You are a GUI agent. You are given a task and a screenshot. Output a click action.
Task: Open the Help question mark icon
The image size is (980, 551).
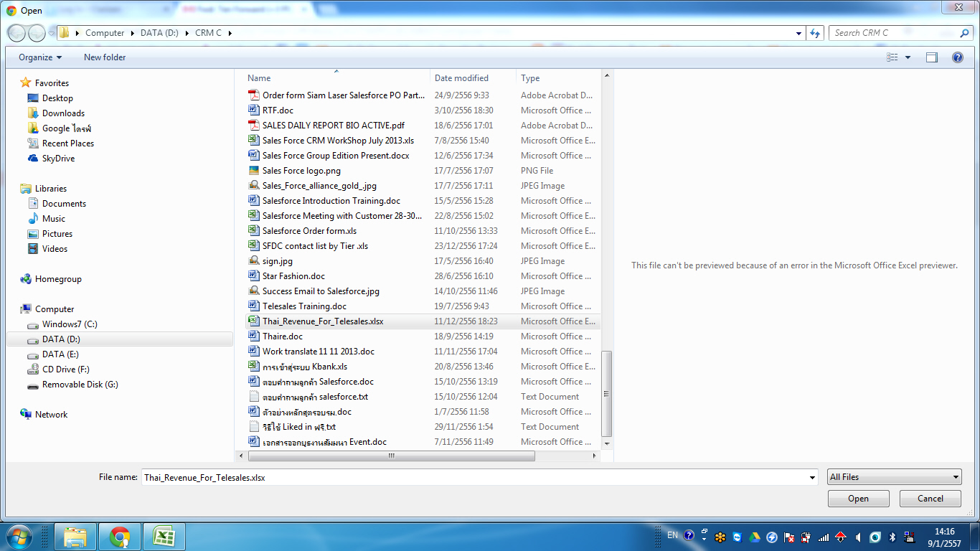coord(957,57)
